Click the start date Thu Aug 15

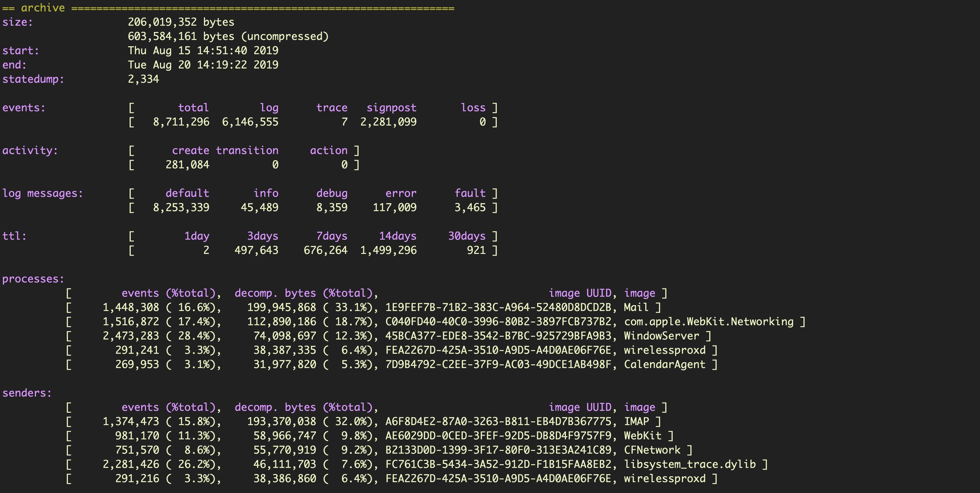(x=203, y=50)
